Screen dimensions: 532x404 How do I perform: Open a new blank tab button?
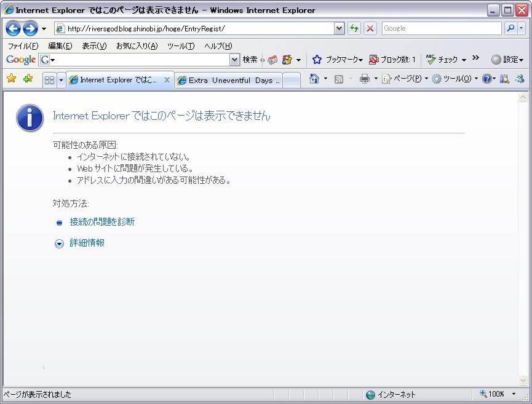(292, 81)
